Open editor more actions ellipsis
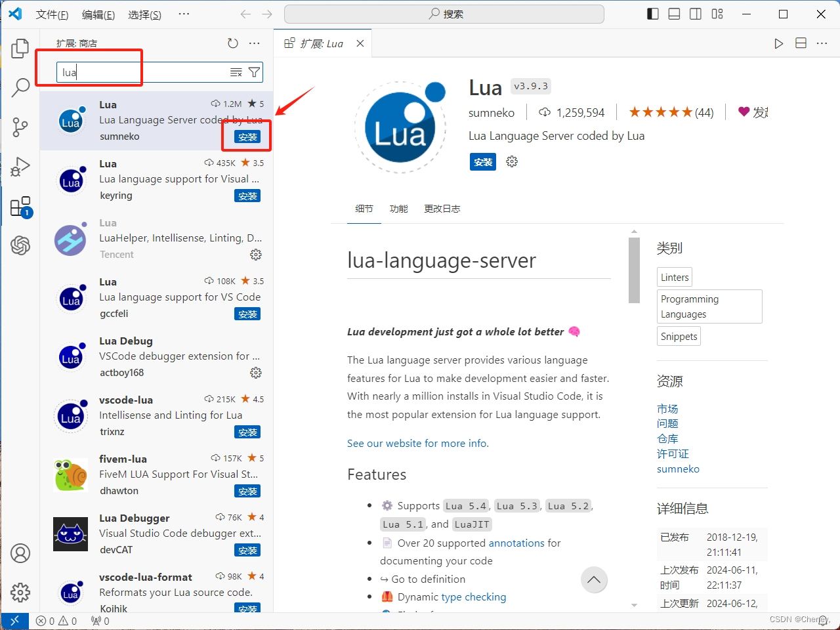Image resolution: width=840 pixels, height=630 pixels. click(x=822, y=43)
